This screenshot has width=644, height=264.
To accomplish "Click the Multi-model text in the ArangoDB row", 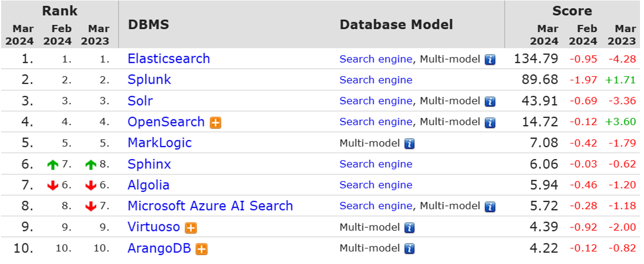I will coord(370,248).
